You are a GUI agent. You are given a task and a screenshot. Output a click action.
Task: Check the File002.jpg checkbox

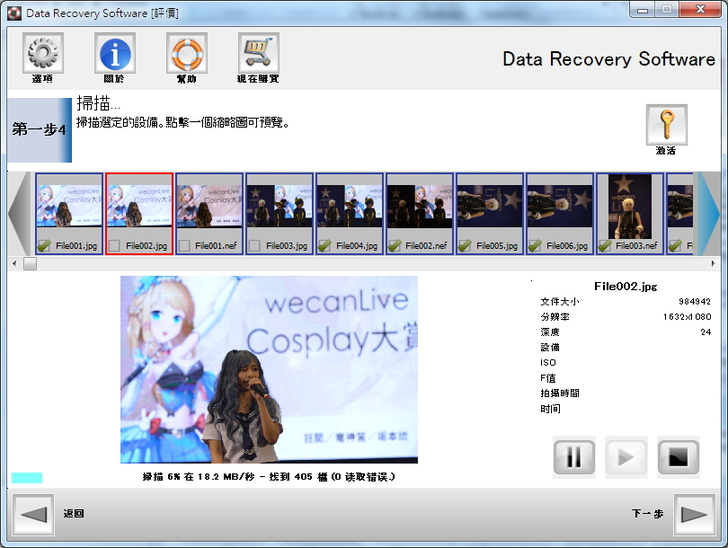coord(114,246)
